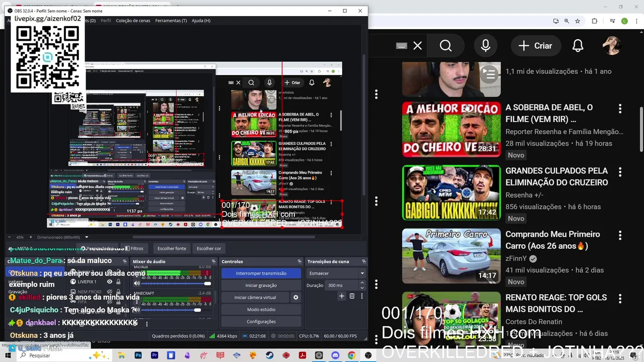Open Ajuda (H) menu in OBS
The width and height of the screenshot is (644, 362).
click(x=201, y=21)
